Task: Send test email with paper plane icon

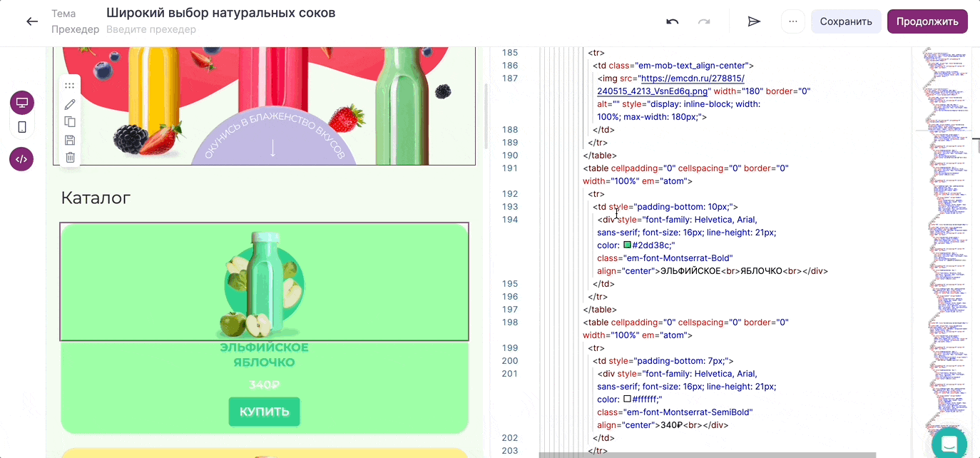Action: (754, 21)
